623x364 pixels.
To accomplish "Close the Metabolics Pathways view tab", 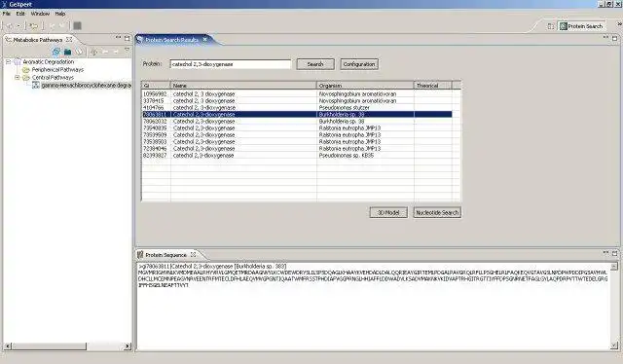I will click(x=69, y=39).
